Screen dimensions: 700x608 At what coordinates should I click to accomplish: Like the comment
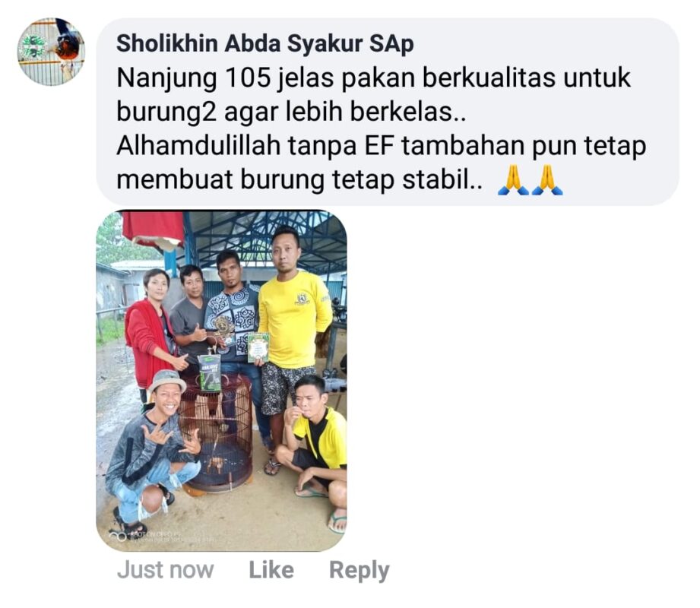pyautogui.click(x=271, y=570)
